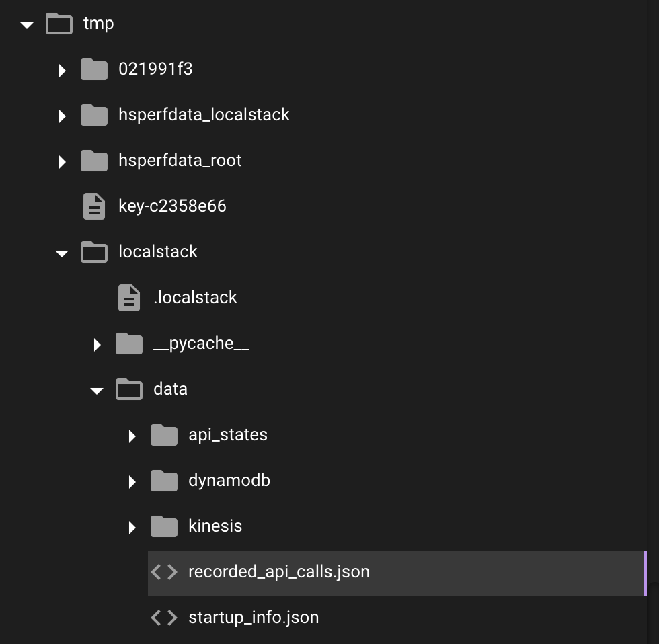659x644 pixels.
Task: Click the kinesis folder icon
Action: click(164, 527)
